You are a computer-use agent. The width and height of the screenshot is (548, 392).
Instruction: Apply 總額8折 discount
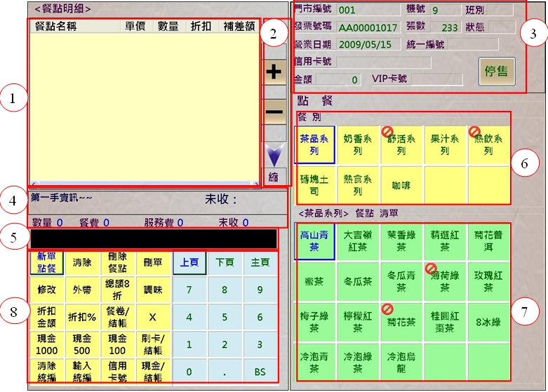click(x=117, y=290)
